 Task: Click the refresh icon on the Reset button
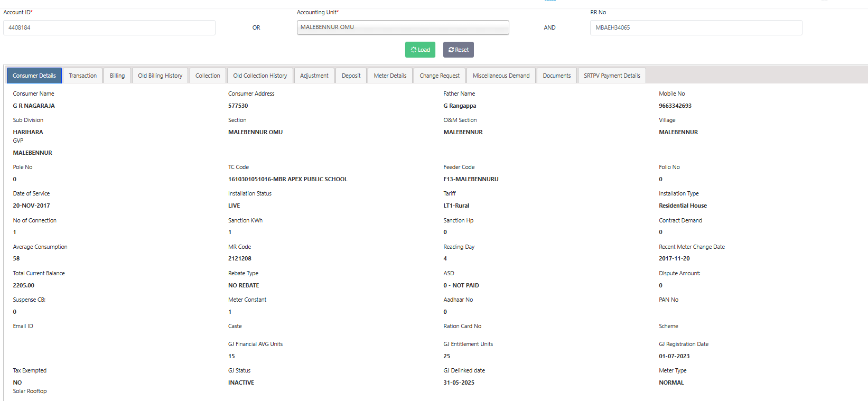[x=451, y=50]
